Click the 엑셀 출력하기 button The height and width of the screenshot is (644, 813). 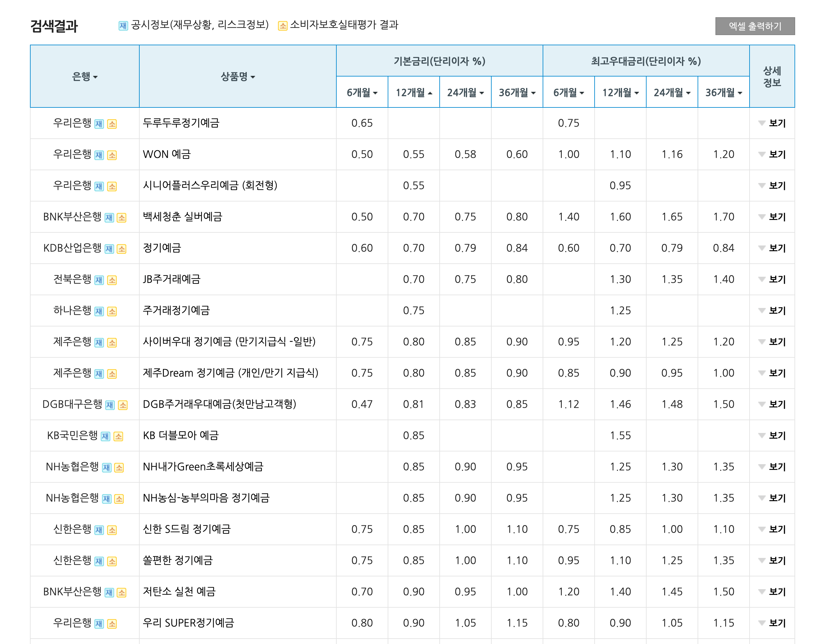(755, 26)
